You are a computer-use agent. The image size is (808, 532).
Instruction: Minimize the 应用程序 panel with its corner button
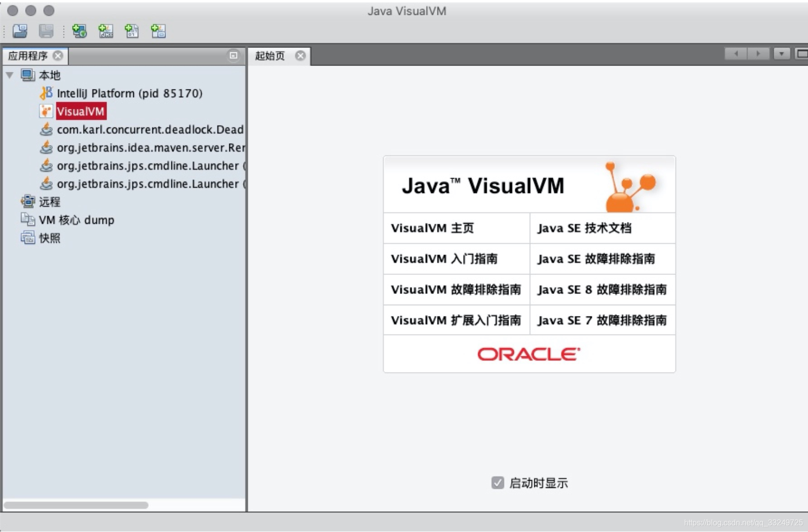pos(233,56)
